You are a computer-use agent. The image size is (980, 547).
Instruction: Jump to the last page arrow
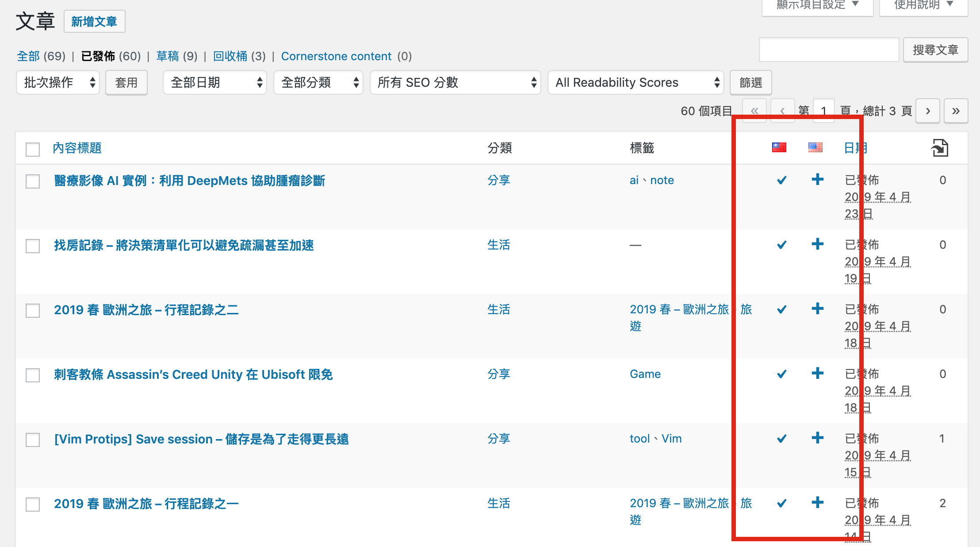pos(956,111)
